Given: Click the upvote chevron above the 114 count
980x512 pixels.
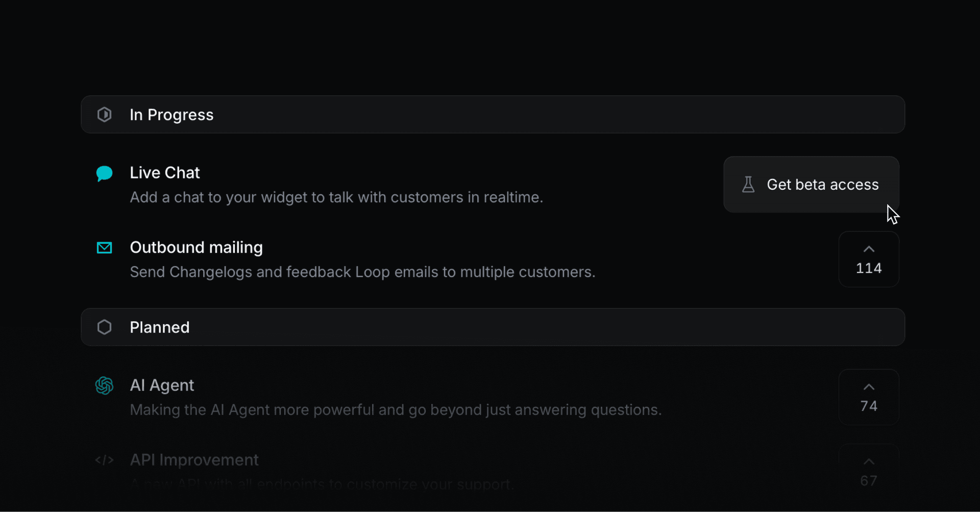Looking at the screenshot, I should (x=868, y=248).
